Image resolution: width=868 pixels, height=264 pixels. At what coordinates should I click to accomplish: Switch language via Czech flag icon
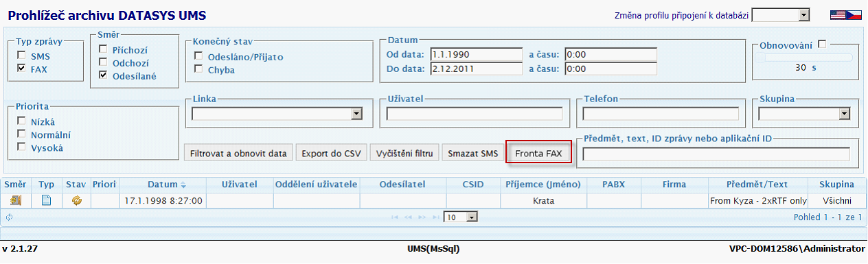pyautogui.click(x=854, y=15)
